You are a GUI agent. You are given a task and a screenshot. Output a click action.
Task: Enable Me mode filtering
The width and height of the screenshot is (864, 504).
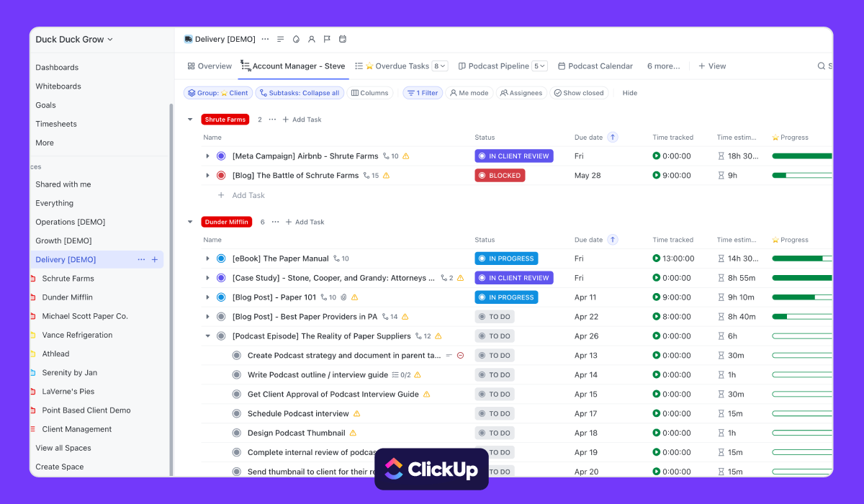[469, 92]
